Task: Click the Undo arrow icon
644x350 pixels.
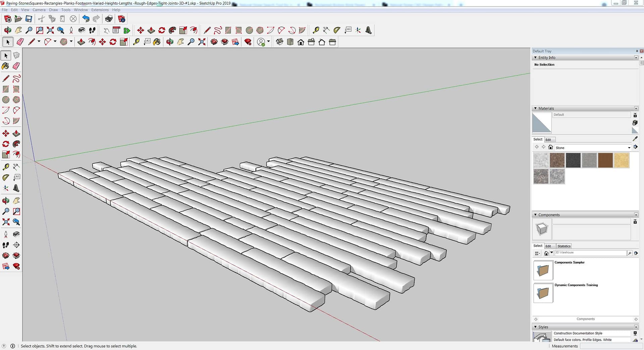Action: coord(86,19)
